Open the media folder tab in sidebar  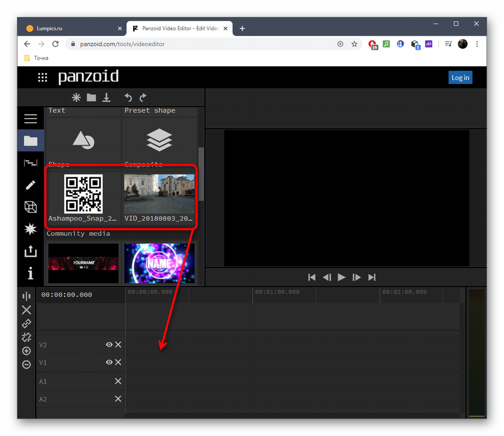30,141
